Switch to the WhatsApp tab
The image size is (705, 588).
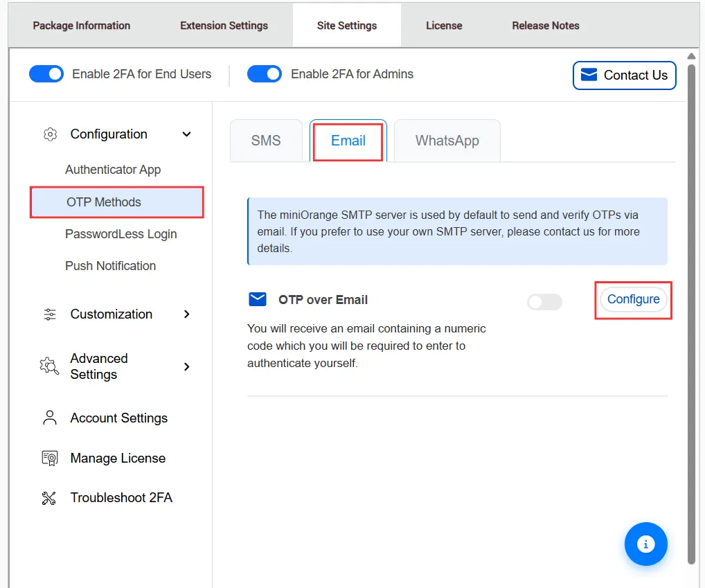pos(447,141)
